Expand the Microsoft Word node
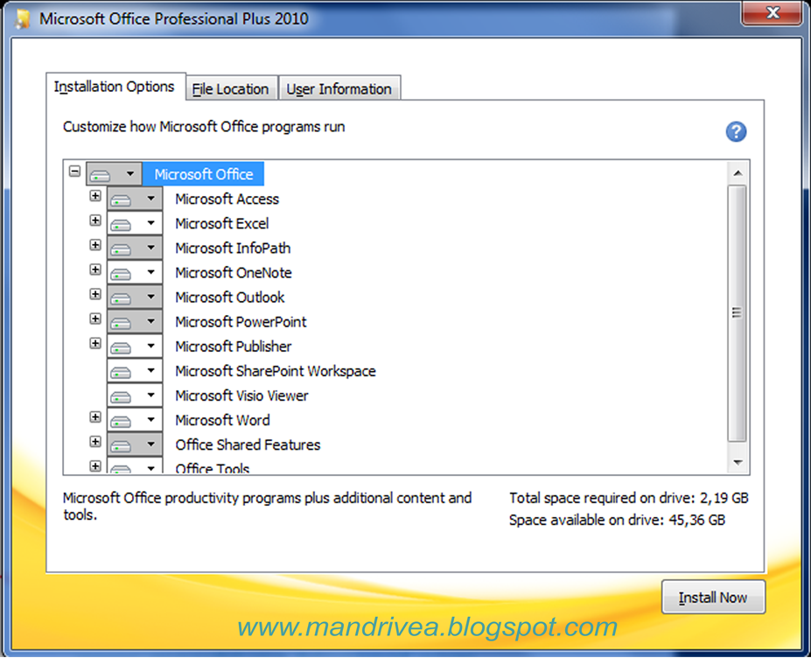The width and height of the screenshot is (811, 672). point(95,417)
